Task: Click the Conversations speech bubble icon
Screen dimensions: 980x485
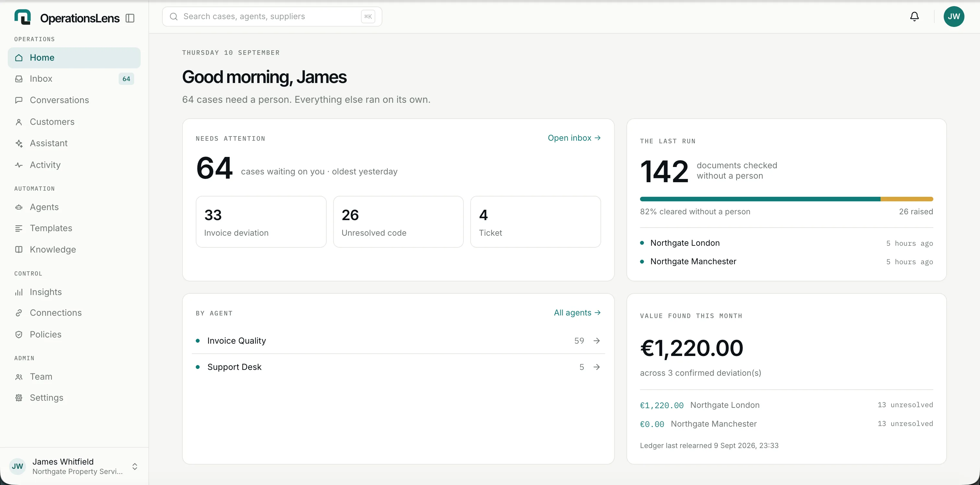Action: point(19,100)
